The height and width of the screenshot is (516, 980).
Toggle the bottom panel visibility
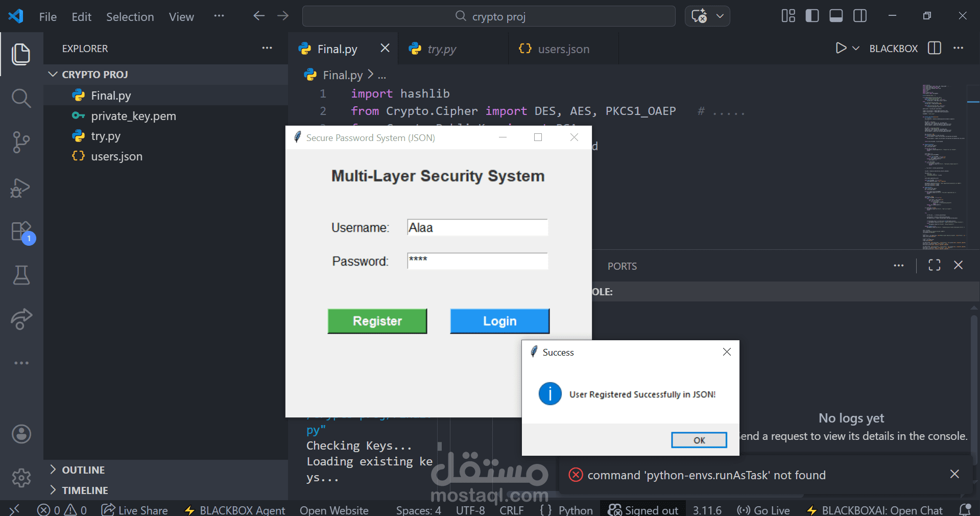(x=835, y=15)
